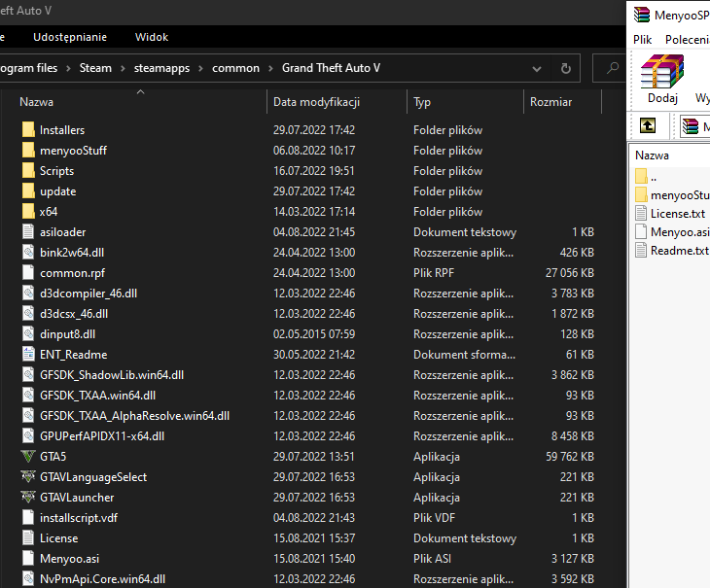This screenshot has width=710, height=588.
Task: Select NvPmApi.Core.win64.dll file name
Action: pos(102,579)
